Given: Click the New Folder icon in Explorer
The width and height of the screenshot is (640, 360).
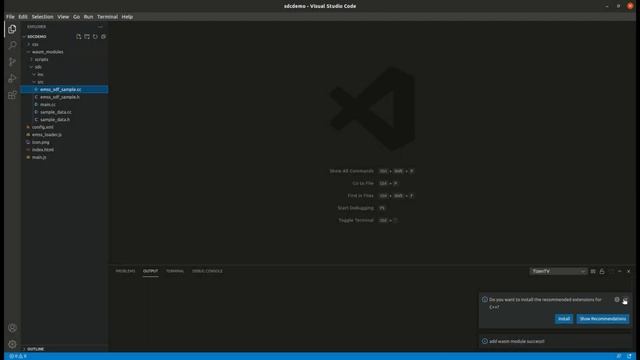Looking at the screenshot, I should pyautogui.click(x=87, y=37).
